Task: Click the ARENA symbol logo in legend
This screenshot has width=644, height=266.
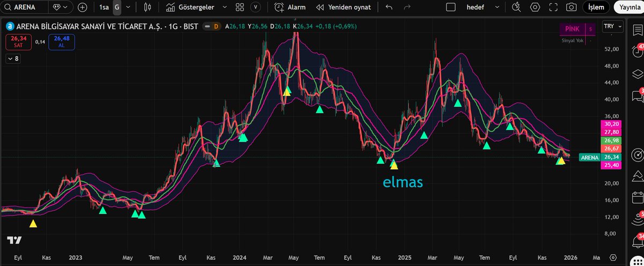Action: 10,26
